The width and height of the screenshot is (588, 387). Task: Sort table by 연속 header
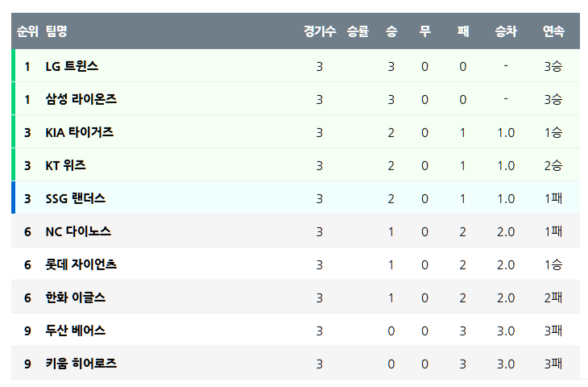tap(553, 31)
